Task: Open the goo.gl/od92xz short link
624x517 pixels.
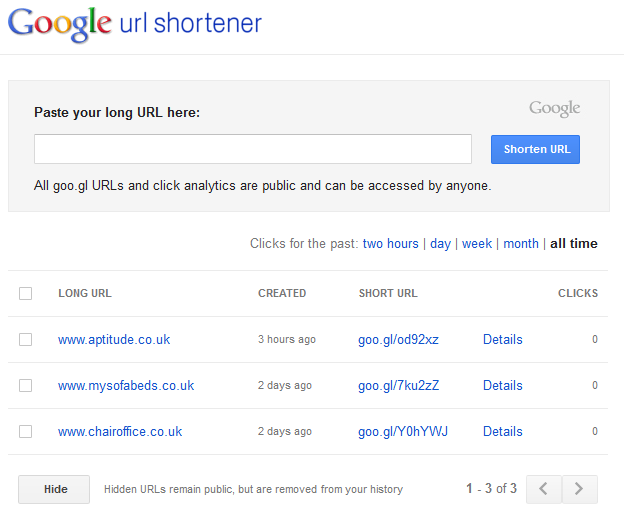Action: coord(398,340)
